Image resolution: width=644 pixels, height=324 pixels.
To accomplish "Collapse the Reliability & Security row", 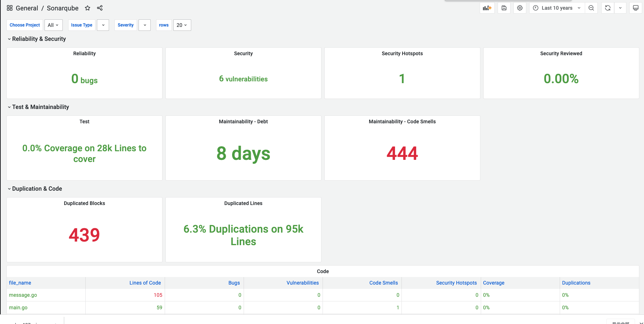I will tap(36, 39).
